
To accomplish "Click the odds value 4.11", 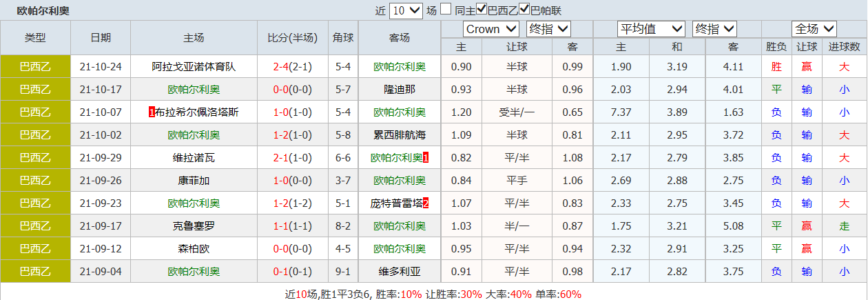I will click(733, 67).
